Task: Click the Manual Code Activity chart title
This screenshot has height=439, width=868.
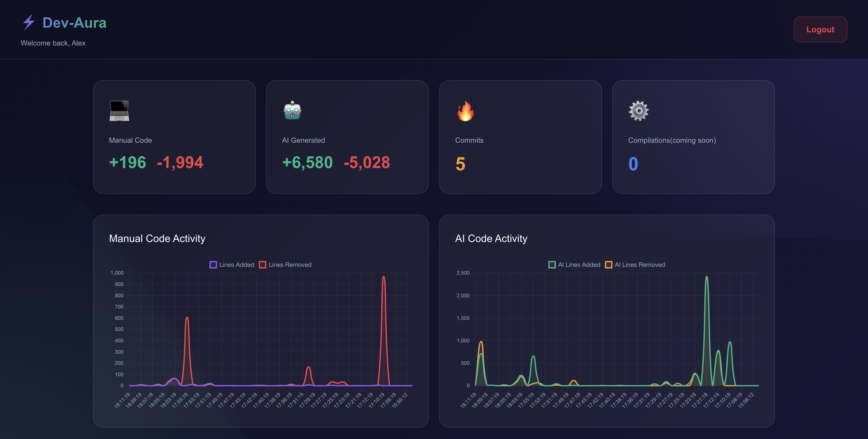Action: [157, 238]
